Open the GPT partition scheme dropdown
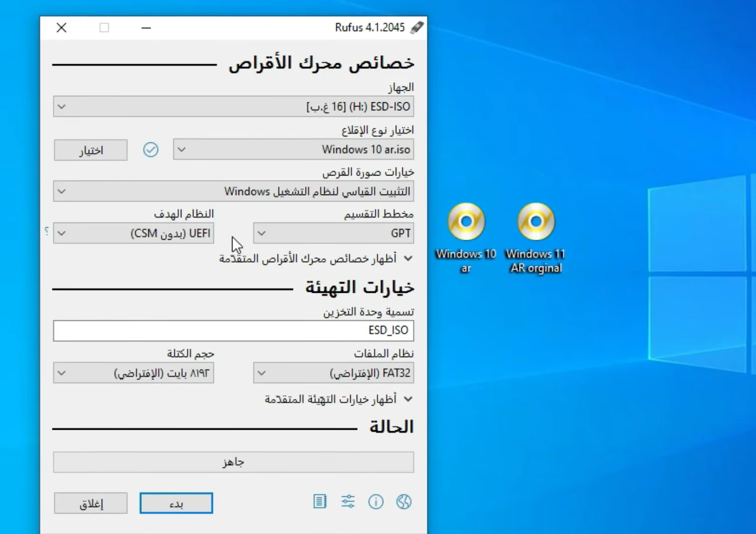Viewport: 756px width, 534px height. pos(334,233)
